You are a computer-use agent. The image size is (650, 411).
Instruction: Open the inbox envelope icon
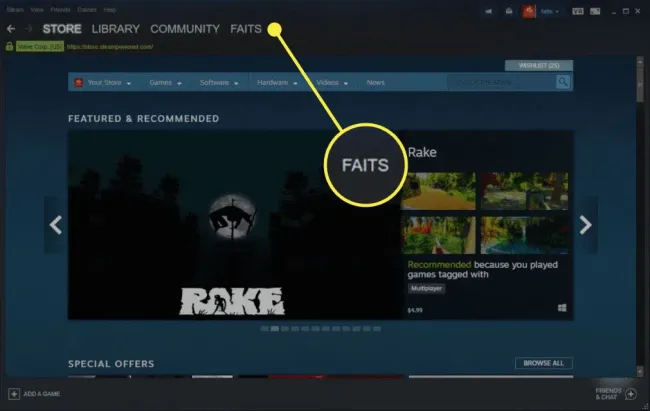coord(509,12)
